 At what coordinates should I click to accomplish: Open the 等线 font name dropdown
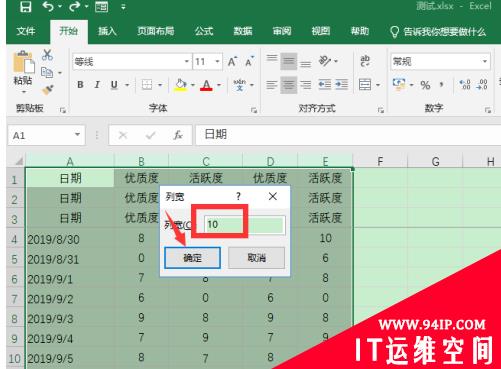[187, 61]
